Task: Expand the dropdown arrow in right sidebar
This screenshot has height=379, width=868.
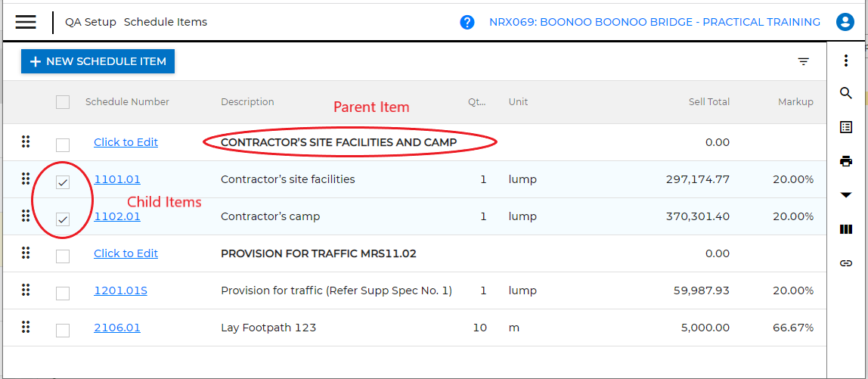Action: click(846, 195)
